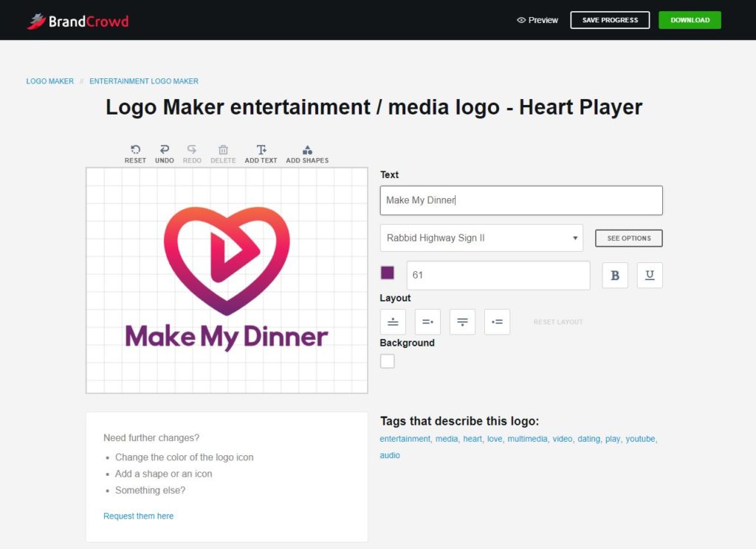Open the "video" tag link
This screenshot has height=549, width=756.
(x=562, y=439)
